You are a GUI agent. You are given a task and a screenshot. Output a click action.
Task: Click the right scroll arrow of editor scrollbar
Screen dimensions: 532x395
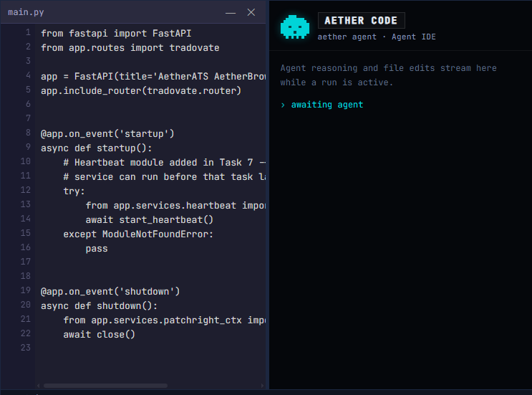262,386
